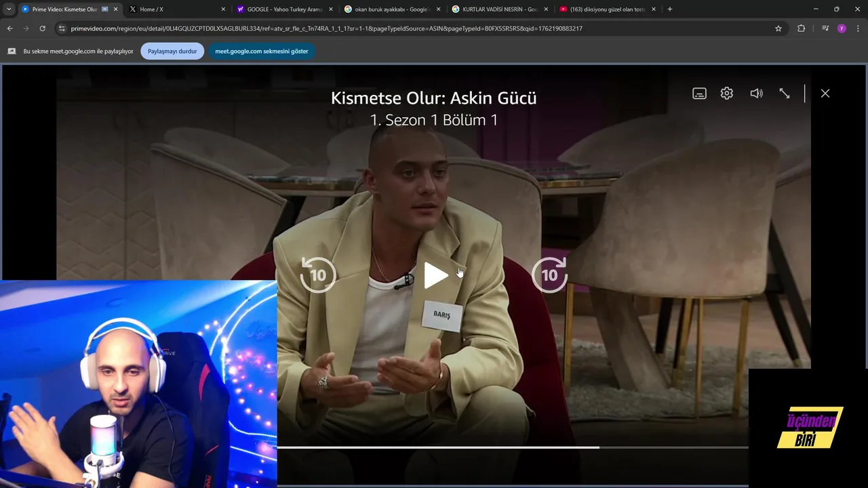Go forward with the browser arrow
The width and height of the screenshot is (868, 488).
click(26, 28)
